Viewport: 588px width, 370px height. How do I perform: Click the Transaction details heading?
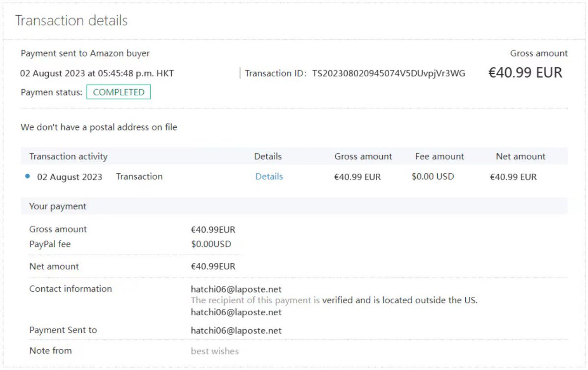click(x=71, y=21)
